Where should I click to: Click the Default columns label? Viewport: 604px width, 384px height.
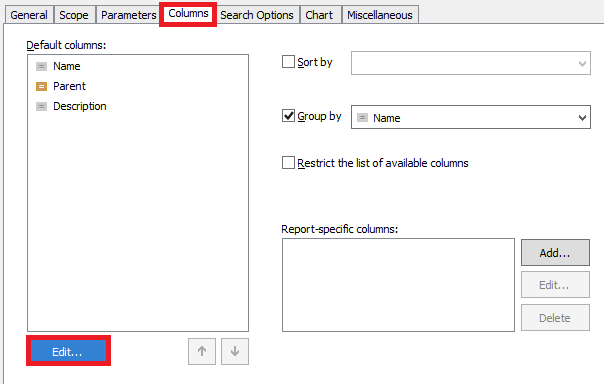click(66, 45)
